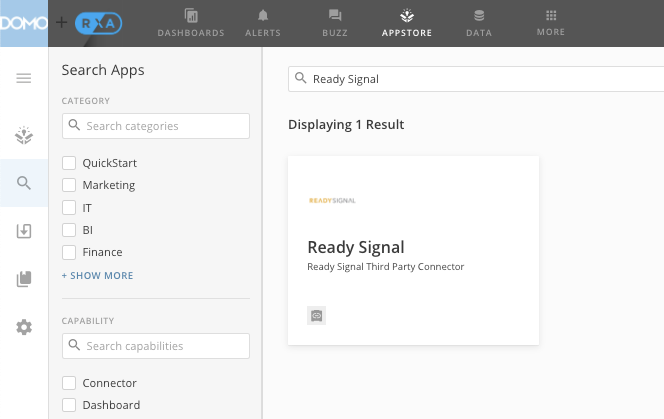Viewport: 664px width, 419px height.
Task: Go to the Dashboards tab
Action: pos(191,23)
